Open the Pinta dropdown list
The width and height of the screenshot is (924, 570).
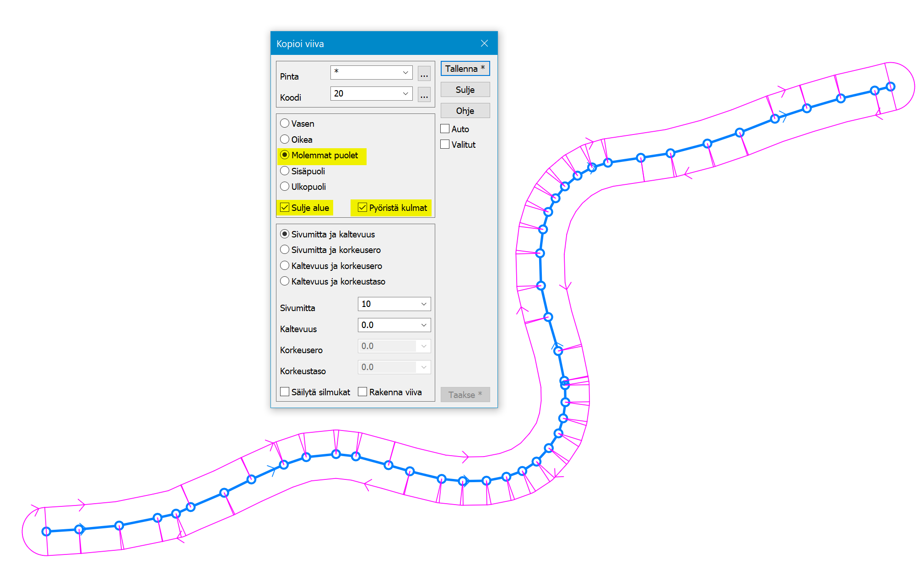click(405, 72)
